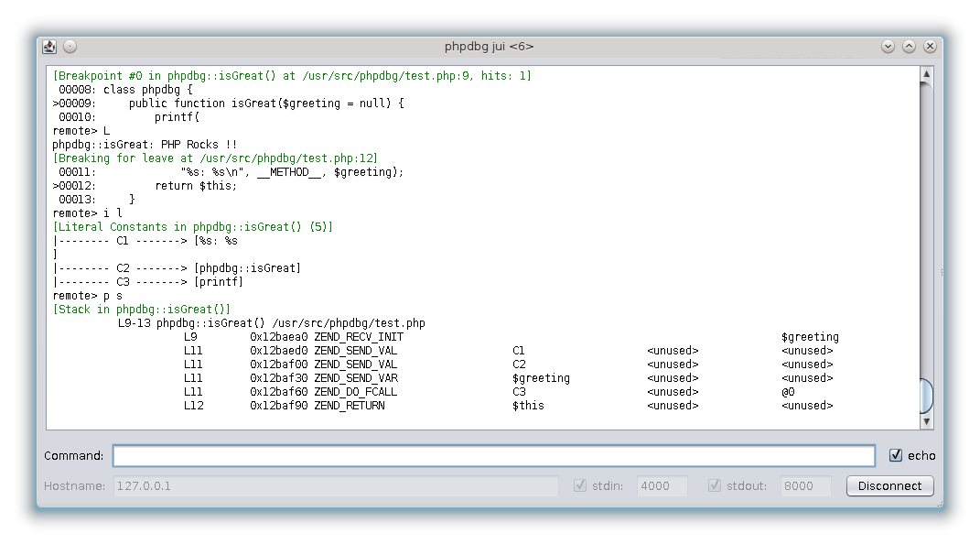Click the stdout port field 8000

[805, 485]
